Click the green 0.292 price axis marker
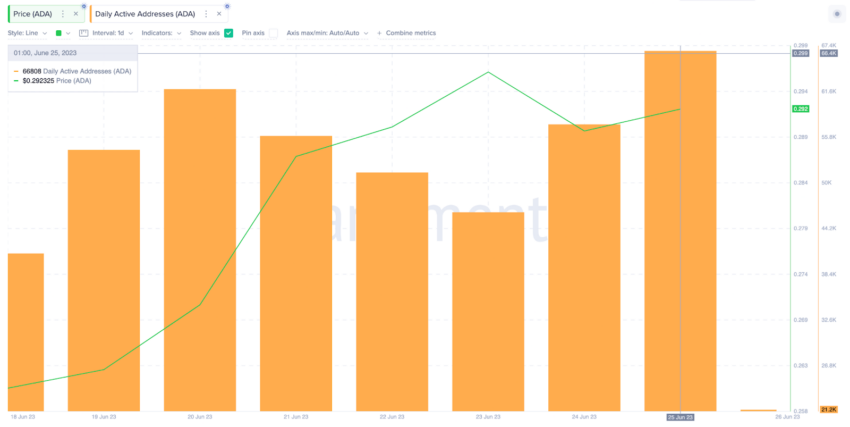This screenshot has height=427, width=850. pyautogui.click(x=801, y=109)
